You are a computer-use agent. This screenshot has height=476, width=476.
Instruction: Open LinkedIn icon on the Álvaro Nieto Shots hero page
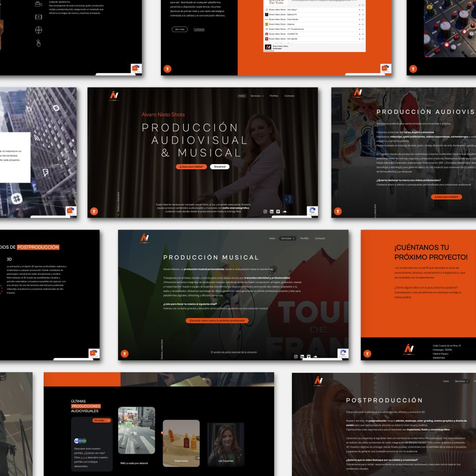(272, 212)
